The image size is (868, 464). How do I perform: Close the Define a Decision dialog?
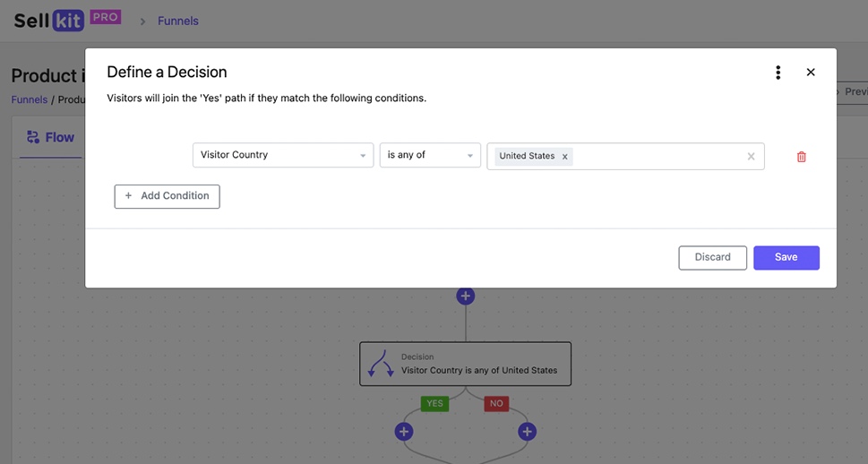[x=811, y=73]
